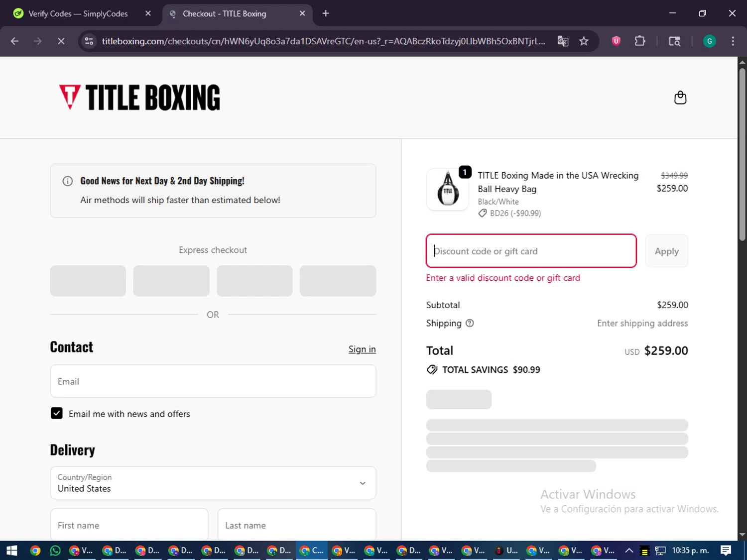Viewport: 747px width, 560px height.
Task: Click the TITLE BOXING logo
Action: pos(139,97)
